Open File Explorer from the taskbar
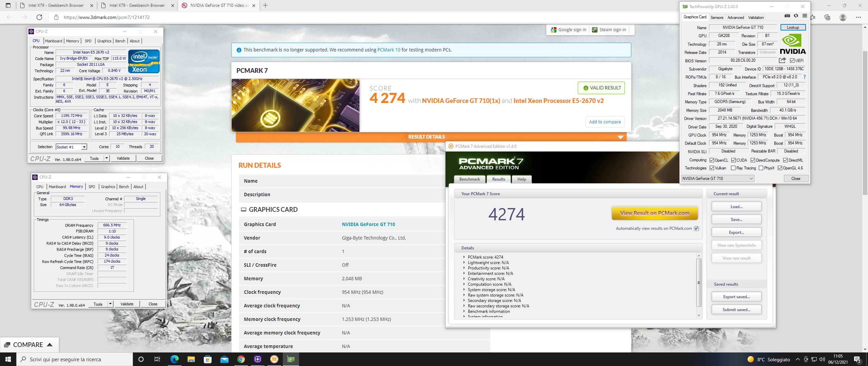The height and width of the screenshot is (366, 868). (x=191, y=359)
